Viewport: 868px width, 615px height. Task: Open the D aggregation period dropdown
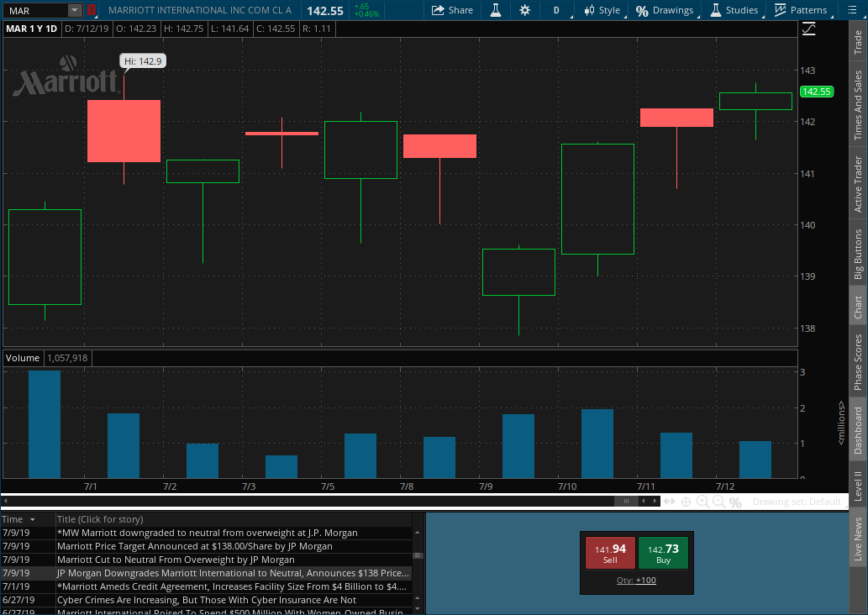pyautogui.click(x=555, y=10)
